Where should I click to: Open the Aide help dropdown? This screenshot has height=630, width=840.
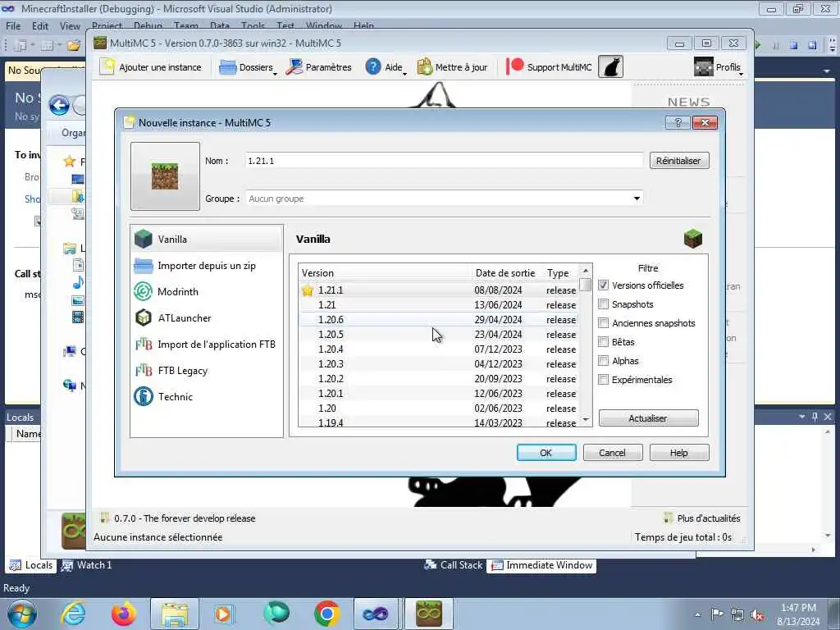click(x=386, y=67)
